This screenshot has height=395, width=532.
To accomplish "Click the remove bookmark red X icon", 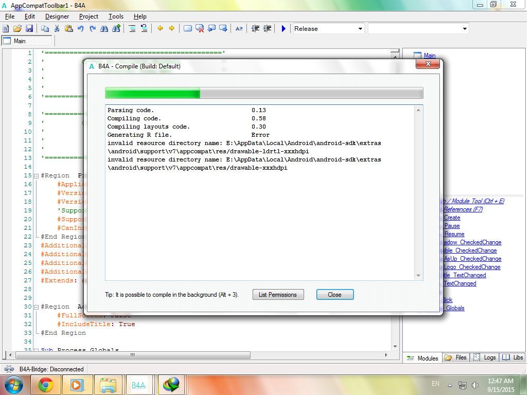I will pos(200,29).
